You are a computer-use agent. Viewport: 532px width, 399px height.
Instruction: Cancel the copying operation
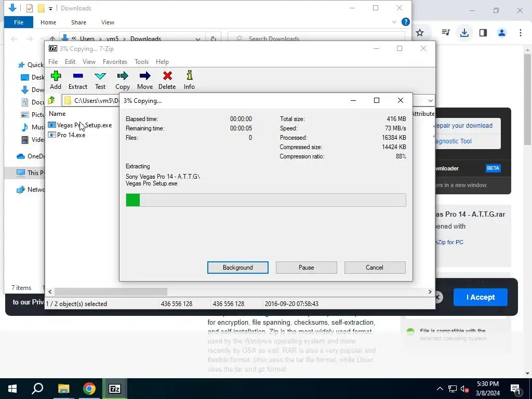(x=375, y=268)
